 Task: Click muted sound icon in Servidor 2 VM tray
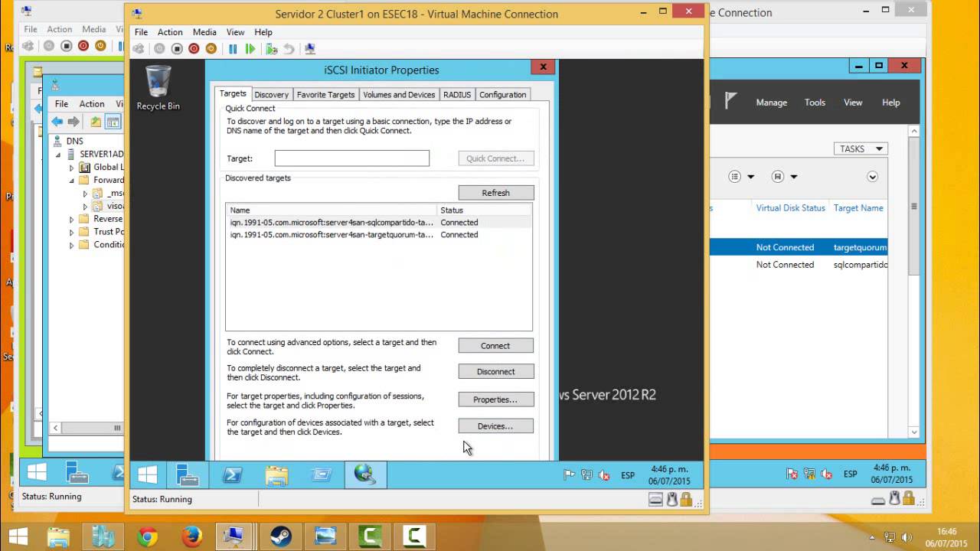603,475
